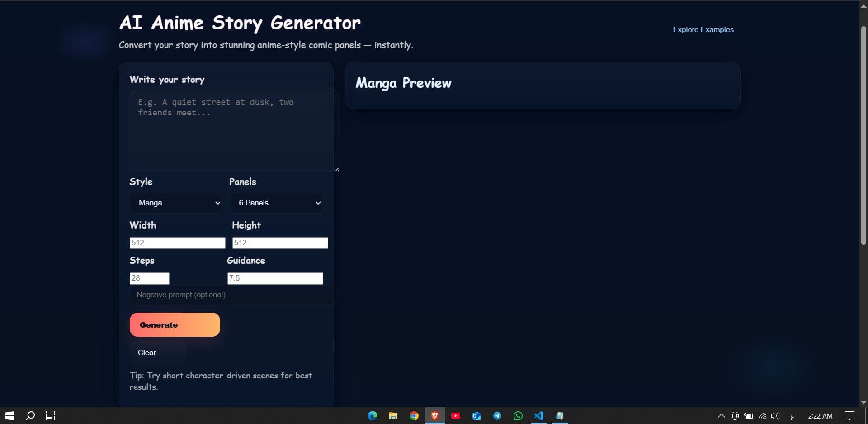This screenshot has width=868, height=424.
Task: Click the Steps field
Action: [149, 278]
